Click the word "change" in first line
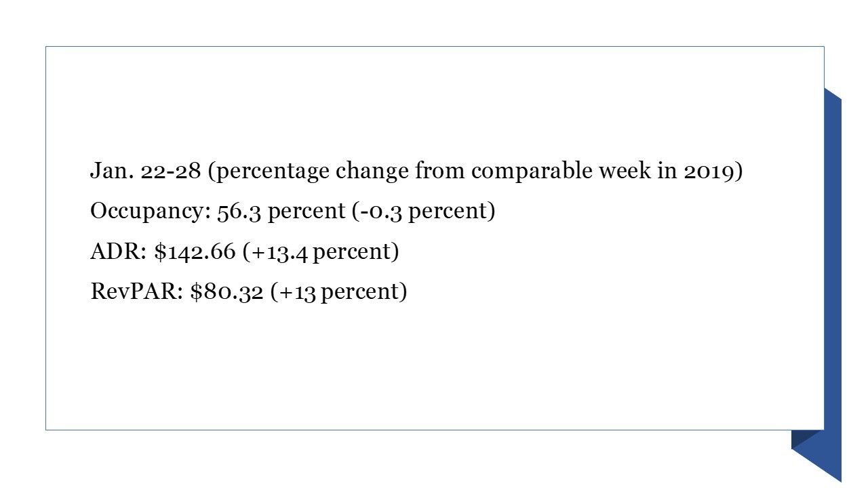The height and width of the screenshot is (488, 868). pos(373,172)
